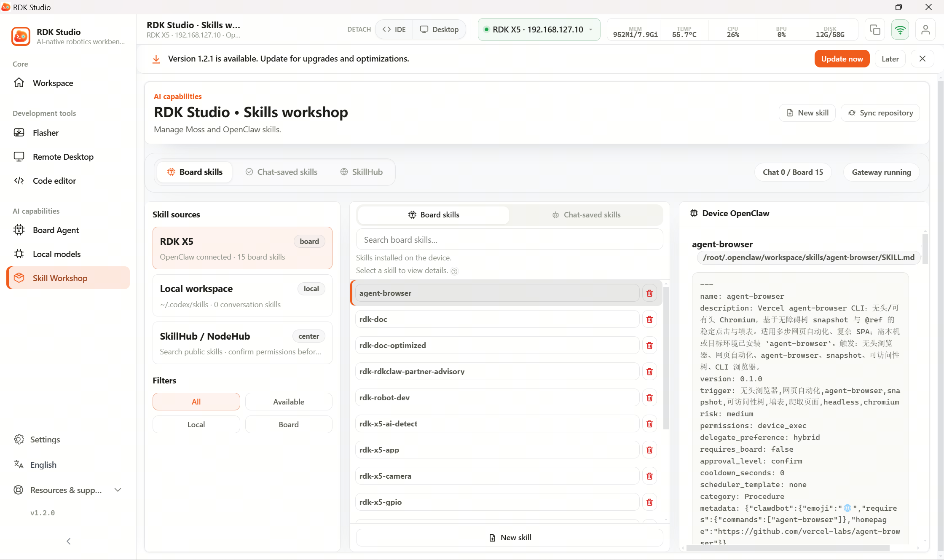This screenshot has height=560, width=944.
Task: Click the SKILL.md file path label
Action: click(808, 257)
